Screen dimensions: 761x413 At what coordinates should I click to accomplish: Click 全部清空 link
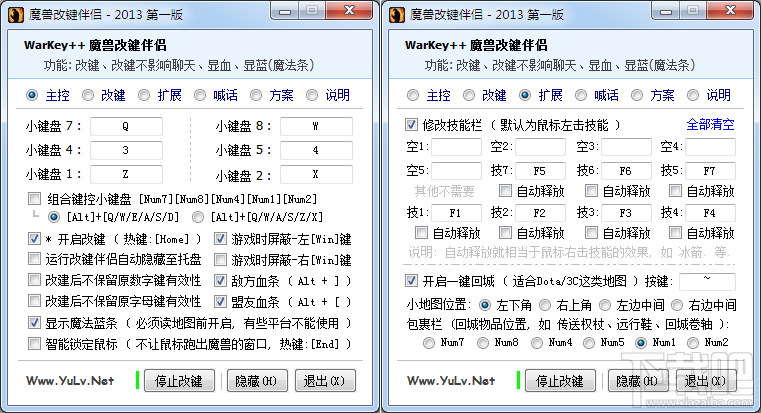click(710, 125)
